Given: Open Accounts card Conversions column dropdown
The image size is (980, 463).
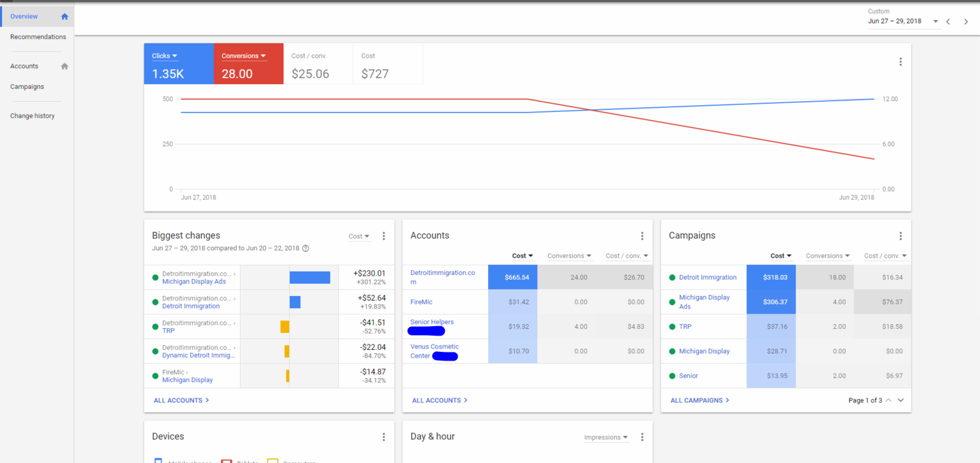Looking at the screenshot, I should pyautogui.click(x=570, y=256).
